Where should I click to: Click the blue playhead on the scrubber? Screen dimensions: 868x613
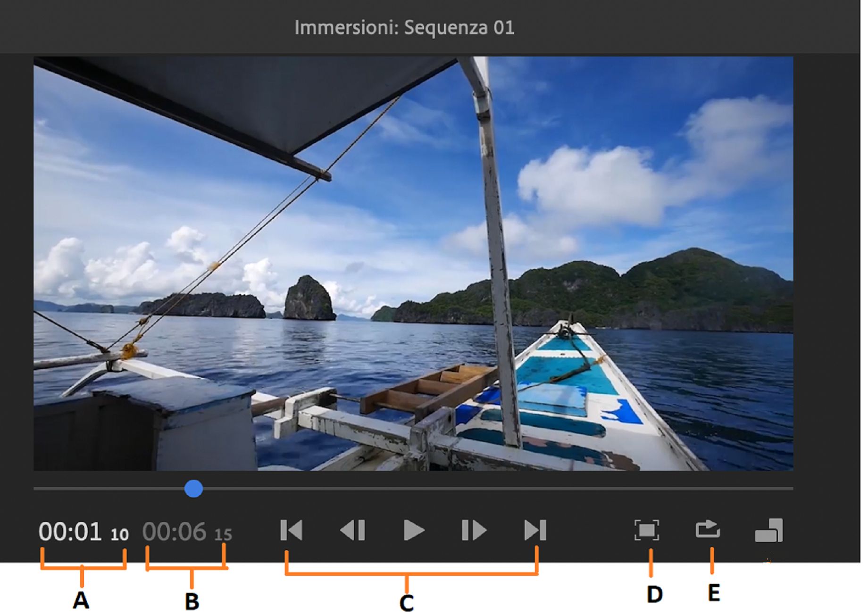[x=193, y=489]
